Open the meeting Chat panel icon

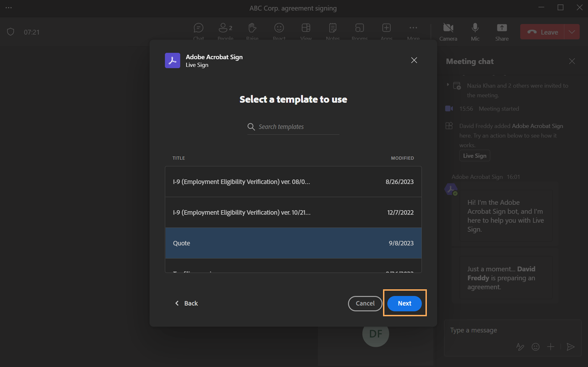[198, 28]
